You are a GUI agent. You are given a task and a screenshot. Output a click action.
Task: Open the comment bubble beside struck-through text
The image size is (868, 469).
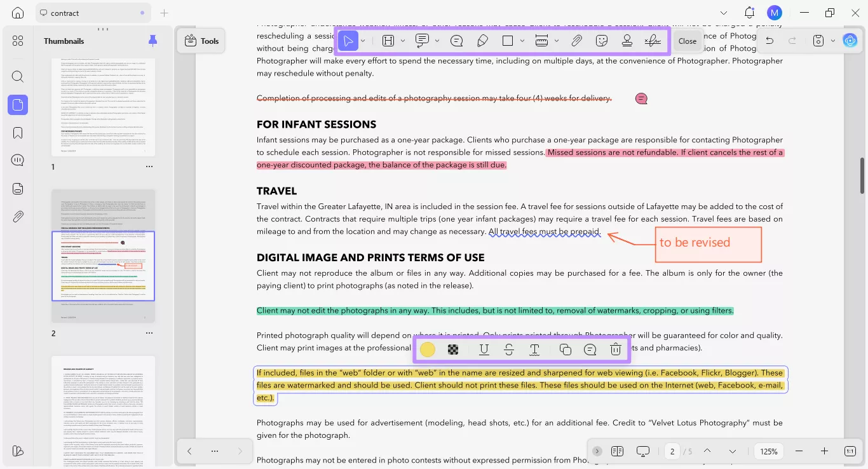(x=641, y=99)
